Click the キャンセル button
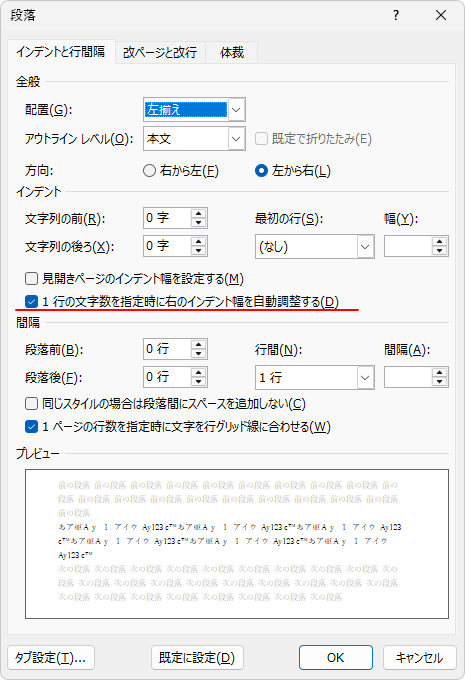 pyautogui.click(x=419, y=657)
